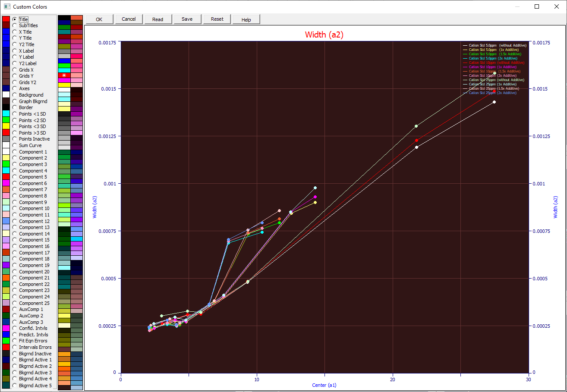
Task: Click the OK button
Action: click(x=99, y=19)
